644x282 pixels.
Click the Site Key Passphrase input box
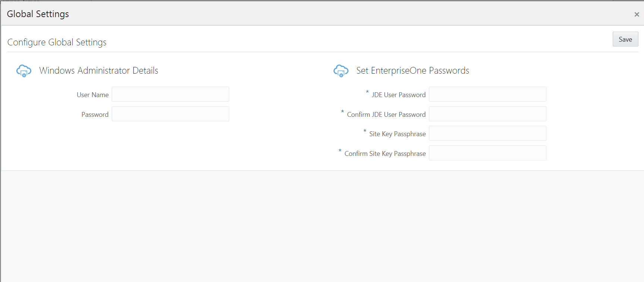point(487,133)
